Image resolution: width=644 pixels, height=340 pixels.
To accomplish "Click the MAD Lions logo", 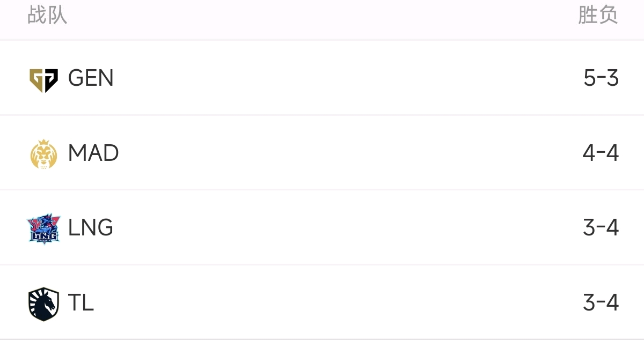I will click(43, 154).
